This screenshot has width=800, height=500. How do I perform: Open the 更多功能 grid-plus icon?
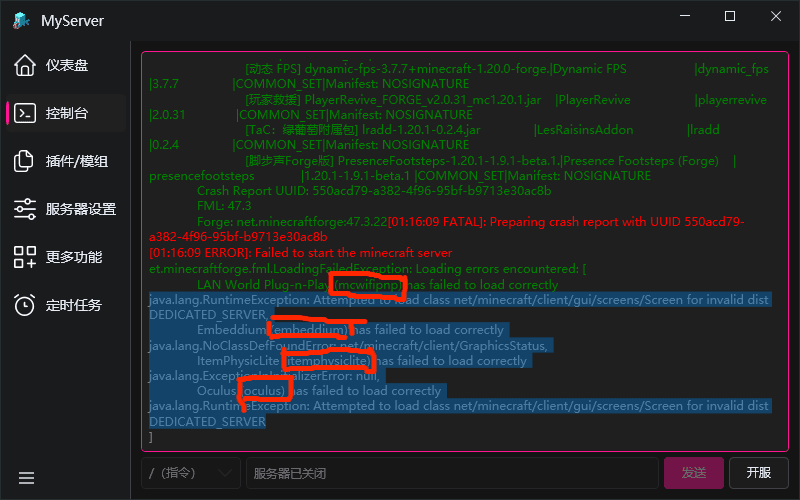[25, 257]
